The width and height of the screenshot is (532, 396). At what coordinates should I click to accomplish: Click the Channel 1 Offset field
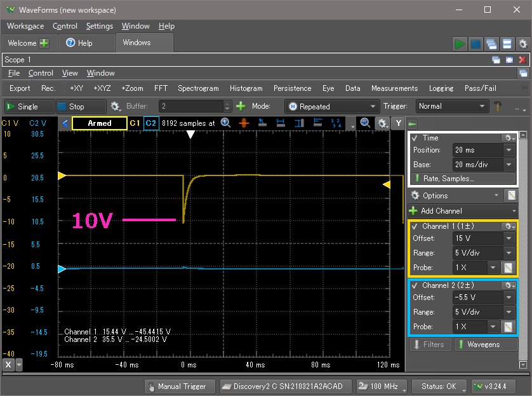477,238
